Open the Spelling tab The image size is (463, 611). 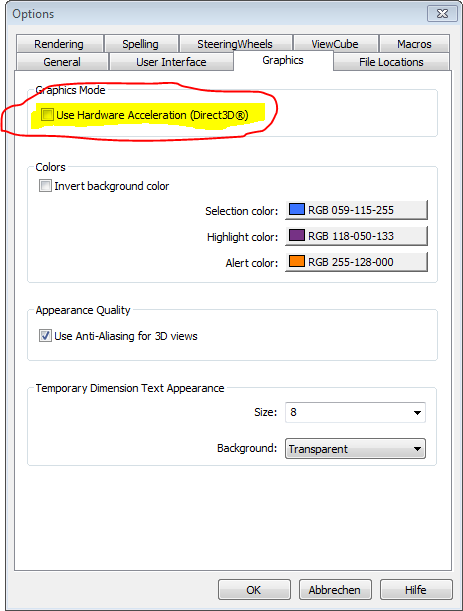pyautogui.click(x=141, y=44)
